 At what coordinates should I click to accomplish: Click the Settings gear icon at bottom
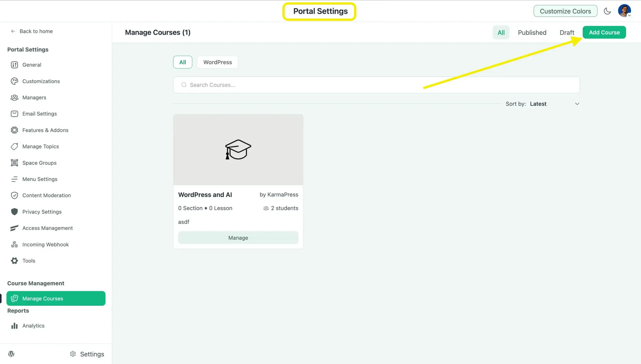pyautogui.click(x=73, y=354)
